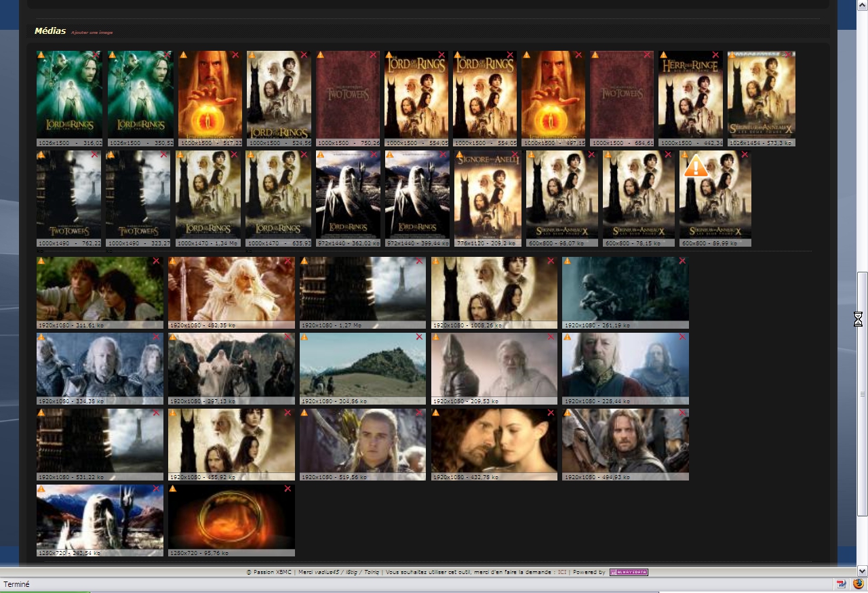Click the large warning icon on 89,99 ko poster

[696, 166]
